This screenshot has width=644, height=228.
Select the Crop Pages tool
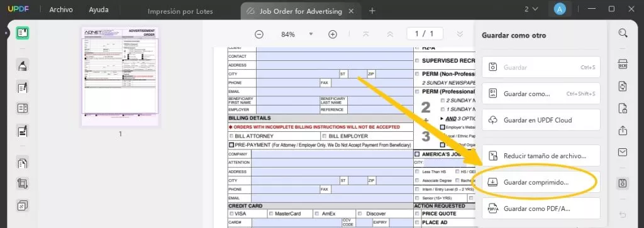pyautogui.click(x=23, y=183)
